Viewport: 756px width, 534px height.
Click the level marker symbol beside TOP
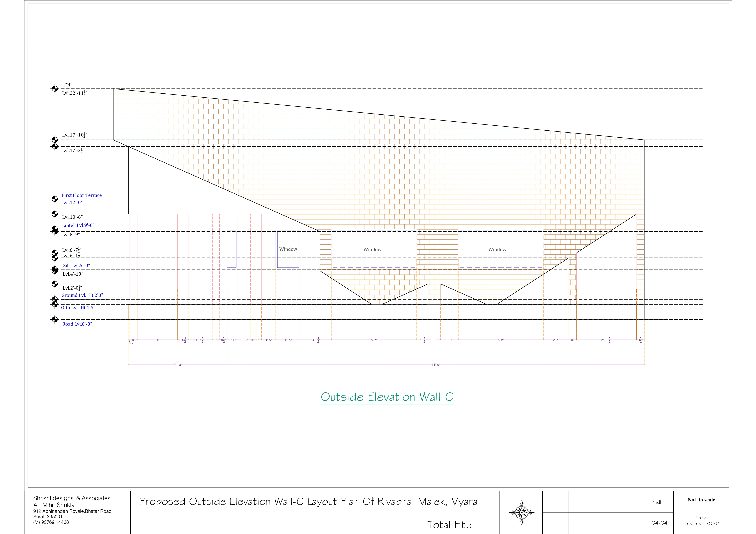pos(55,89)
